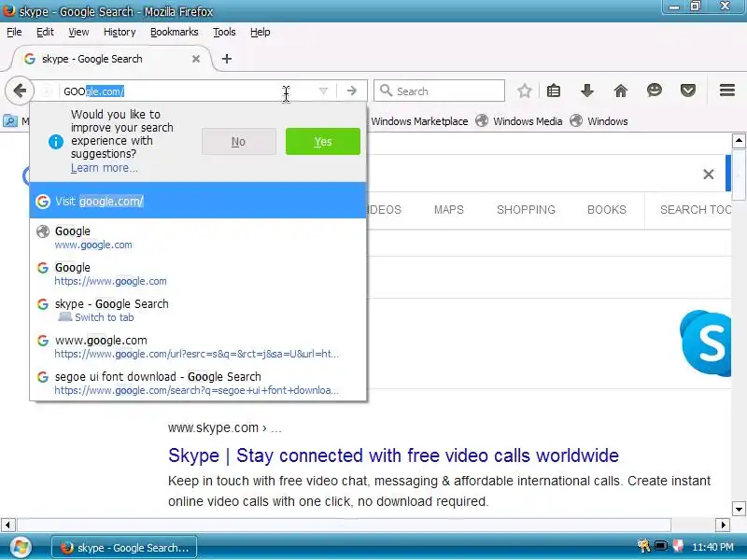Viewport: 747px width, 560px height.
Task: Open the View menu
Action: [78, 32]
